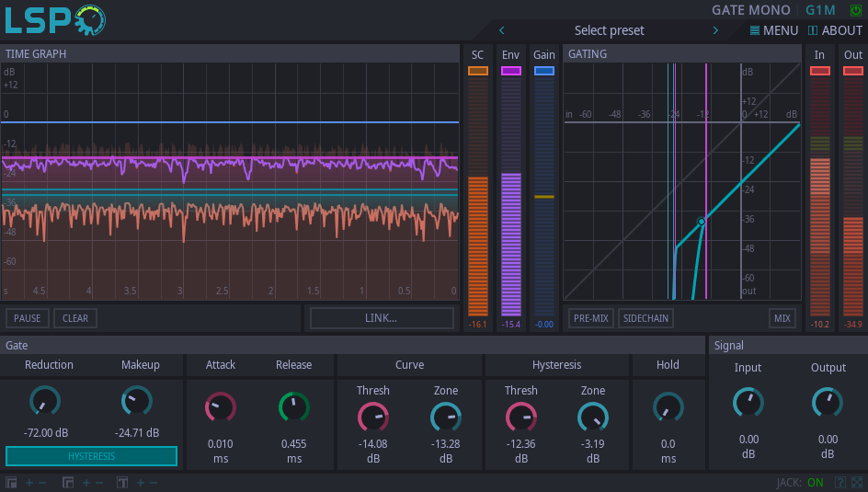
Task: Toggle the HYSTERESIS button
Action: (x=91, y=456)
